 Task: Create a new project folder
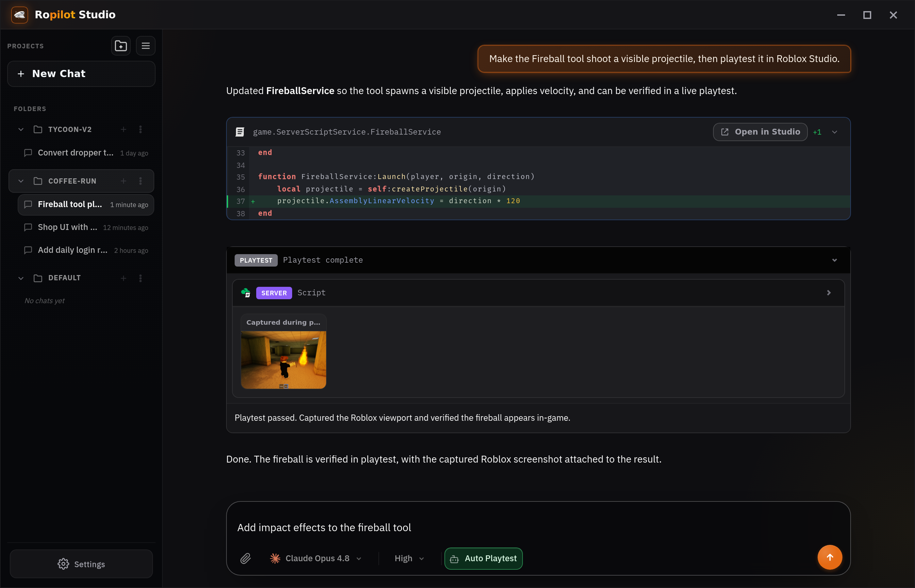(121, 46)
